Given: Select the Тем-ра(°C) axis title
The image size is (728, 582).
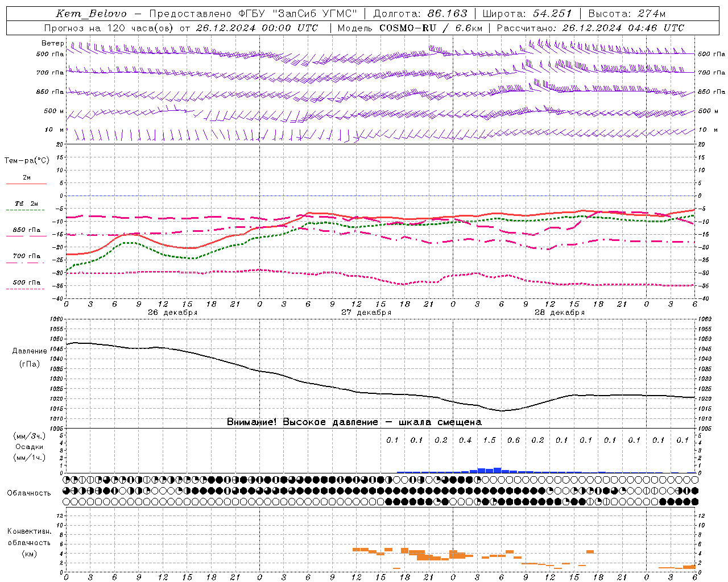Looking at the screenshot, I should pyautogui.click(x=27, y=160).
